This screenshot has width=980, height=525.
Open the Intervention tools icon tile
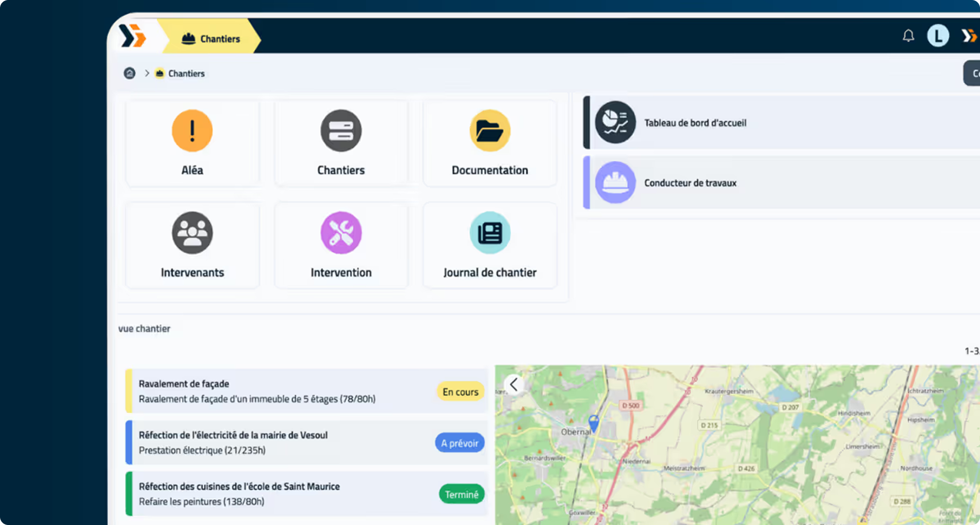(x=341, y=233)
